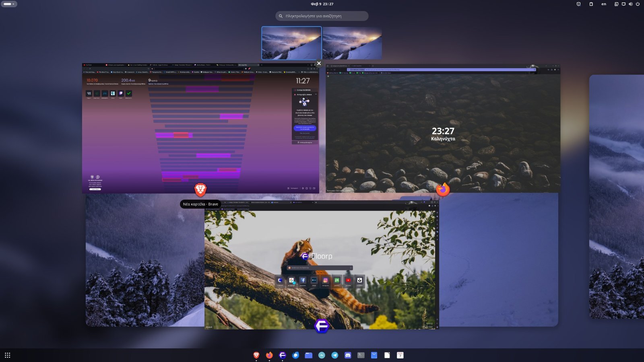Click Firefox app icon under its window
644x362 pixels.
coord(443,189)
